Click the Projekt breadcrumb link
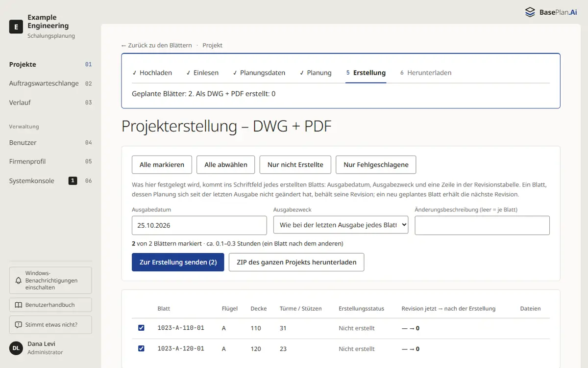This screenshot has width=588, height=368. click(x=213, y=45)
